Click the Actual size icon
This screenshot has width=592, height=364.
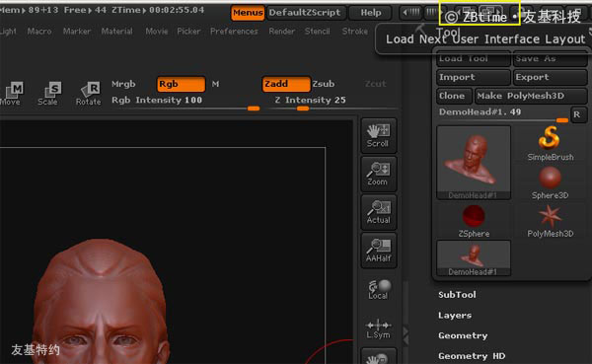(x=378, y=212)
